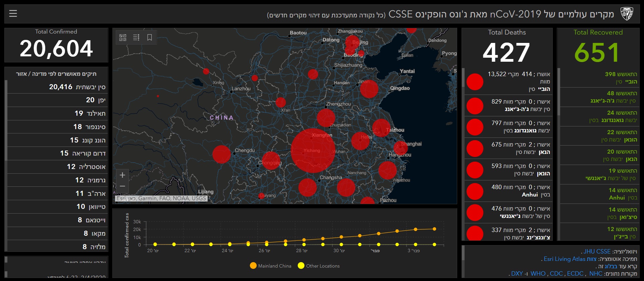This screenshot has height=281, width=644.
Task: Click the Total Confirmed 20,604 indicator
Action: (56, 45)
